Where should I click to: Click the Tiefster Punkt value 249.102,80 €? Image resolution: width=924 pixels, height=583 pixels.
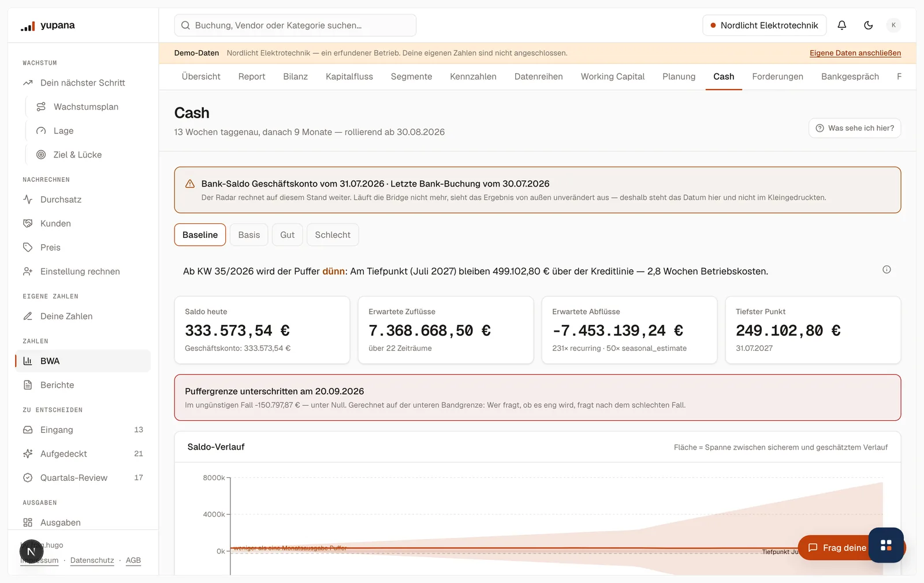coord(788,331)
